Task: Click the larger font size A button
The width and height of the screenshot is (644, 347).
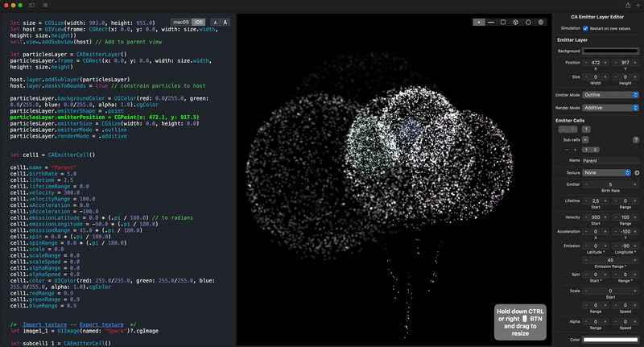Action: coord(225,21)
